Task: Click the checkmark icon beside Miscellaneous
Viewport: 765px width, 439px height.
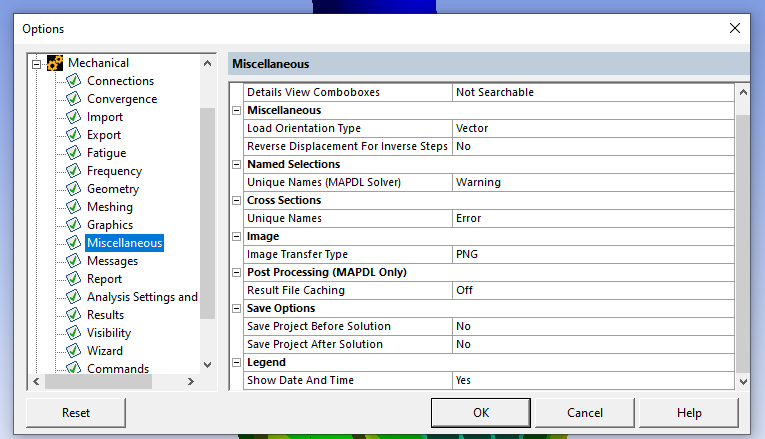Action: coord(73,243)
